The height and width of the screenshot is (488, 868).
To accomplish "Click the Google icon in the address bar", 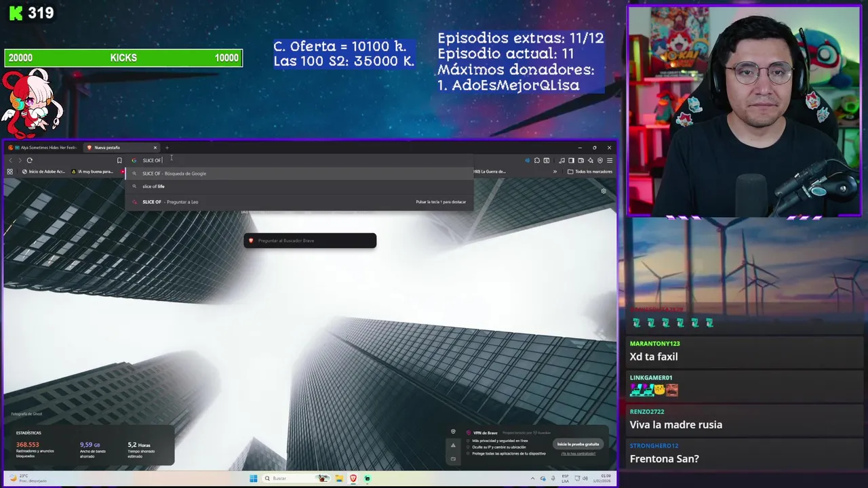I will pos(134,161).
